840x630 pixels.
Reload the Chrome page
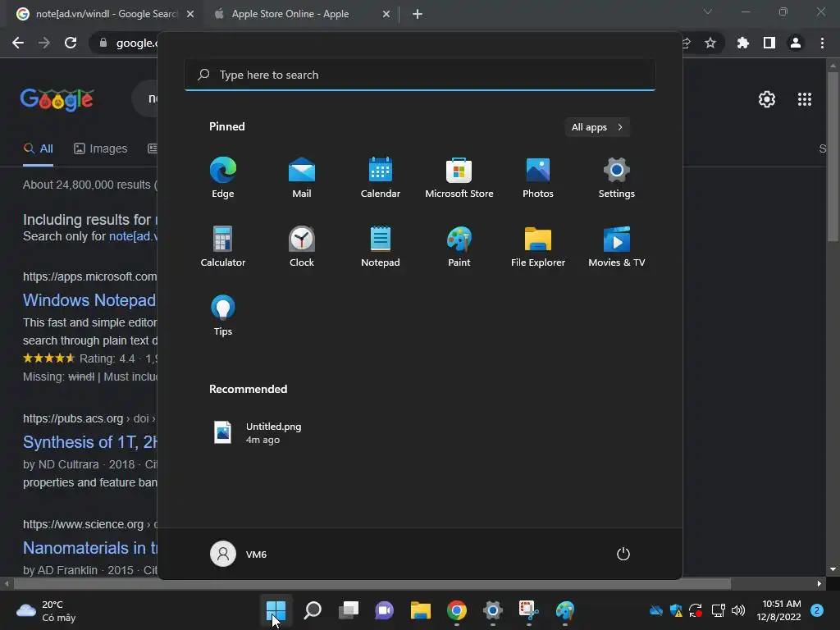[71, 43]
